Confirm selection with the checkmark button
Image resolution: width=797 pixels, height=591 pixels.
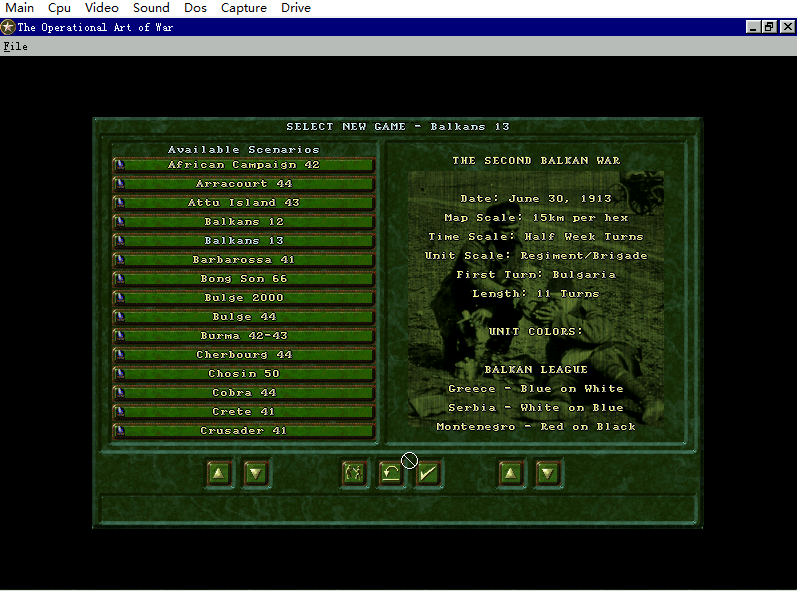point(427,474)
